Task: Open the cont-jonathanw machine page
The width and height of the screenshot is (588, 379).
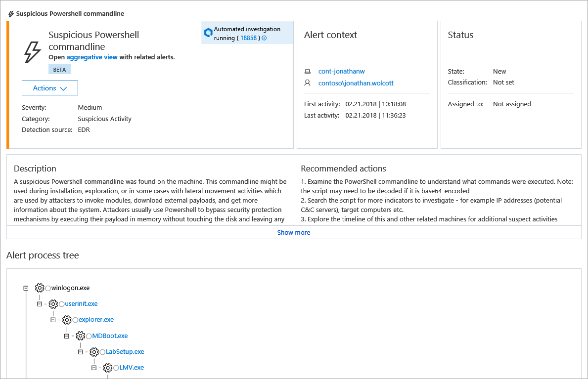Action: pyautogui.click(x=341, y=72)
